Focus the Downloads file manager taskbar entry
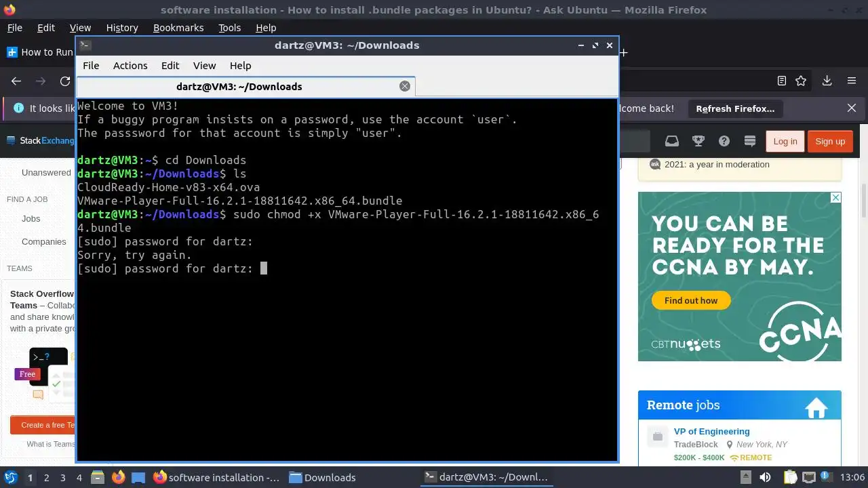 pyautogui.click(x=323, y=477)
